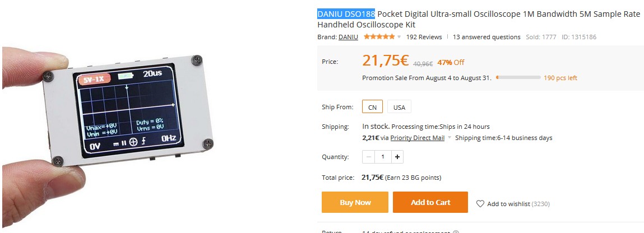Increase quantity with the plus button
The height and width of the screenshot is (233, 644).
click(397, 157)
